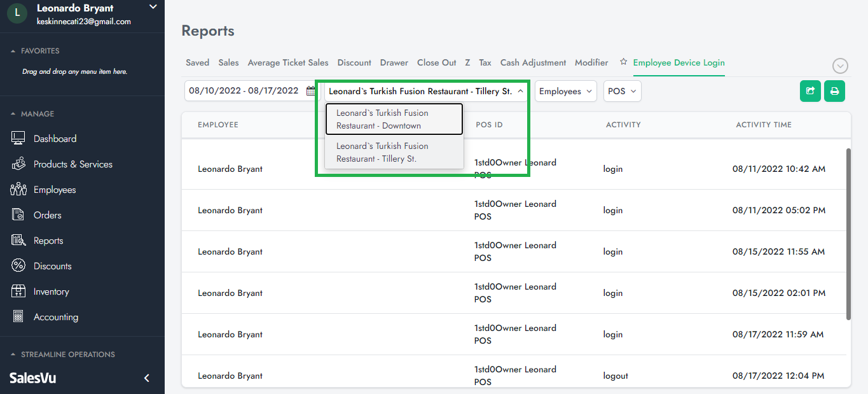Click the Accounting calculator icon

click(18, 317)
